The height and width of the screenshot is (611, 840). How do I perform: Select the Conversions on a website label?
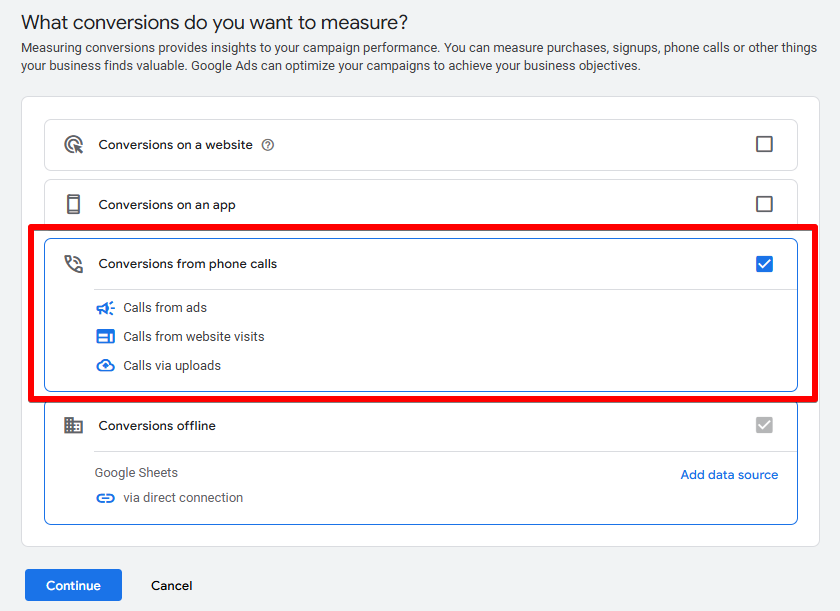[175, 145]
